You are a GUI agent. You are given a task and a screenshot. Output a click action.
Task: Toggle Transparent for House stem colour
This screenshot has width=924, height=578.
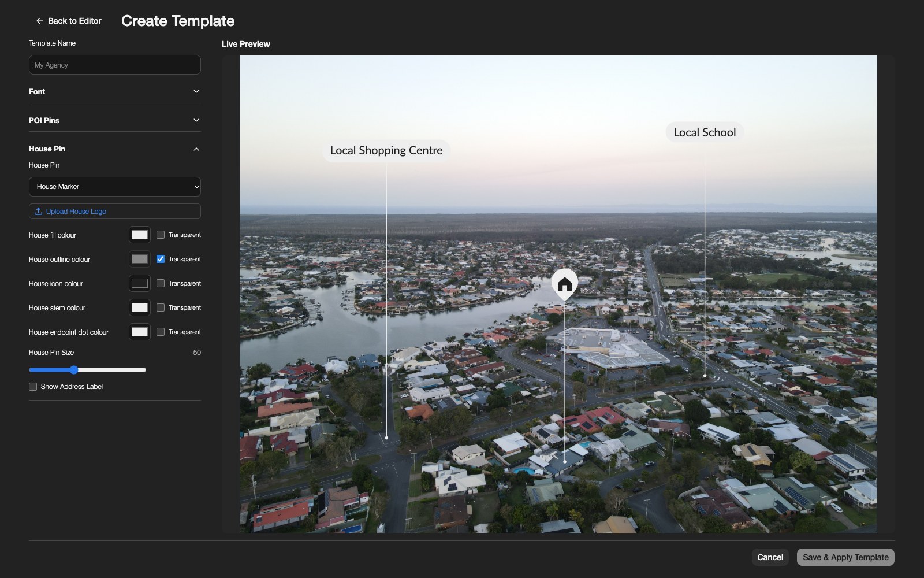click(x=161, y=307)
